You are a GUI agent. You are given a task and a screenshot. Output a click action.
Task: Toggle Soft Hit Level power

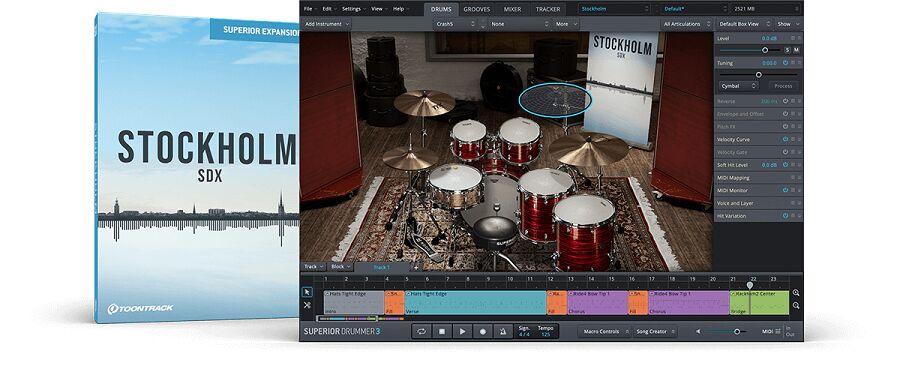pyautogui.click(x=785, y=165)
